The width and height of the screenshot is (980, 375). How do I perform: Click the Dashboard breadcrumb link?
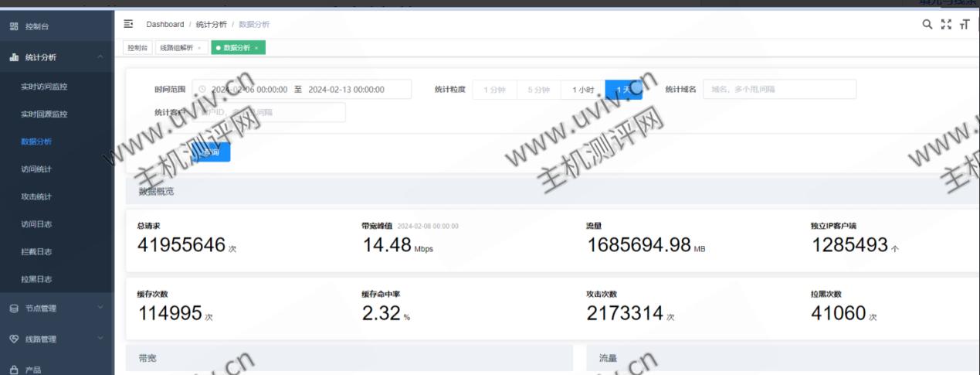(x=165, y=25)
